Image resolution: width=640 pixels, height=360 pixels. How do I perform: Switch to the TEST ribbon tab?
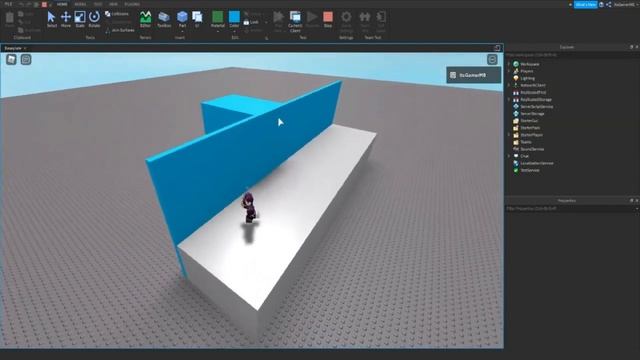pos(98,4)
